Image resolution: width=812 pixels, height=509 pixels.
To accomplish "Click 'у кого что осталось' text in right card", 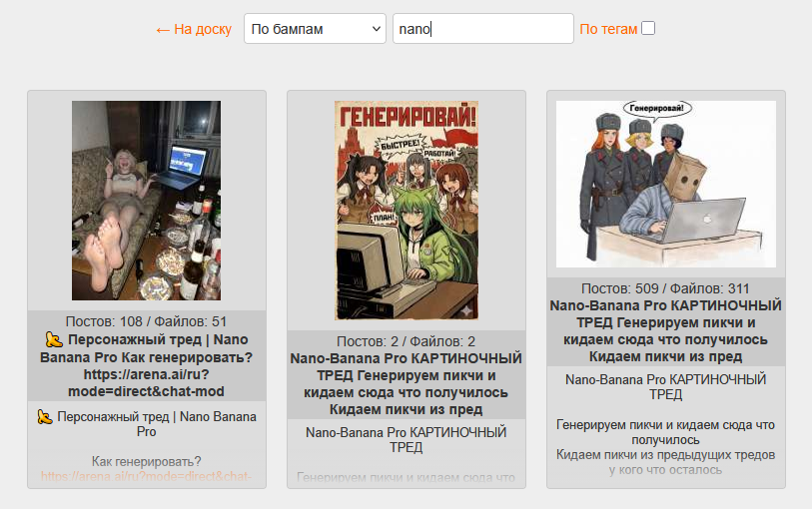I will click(666, 470).
